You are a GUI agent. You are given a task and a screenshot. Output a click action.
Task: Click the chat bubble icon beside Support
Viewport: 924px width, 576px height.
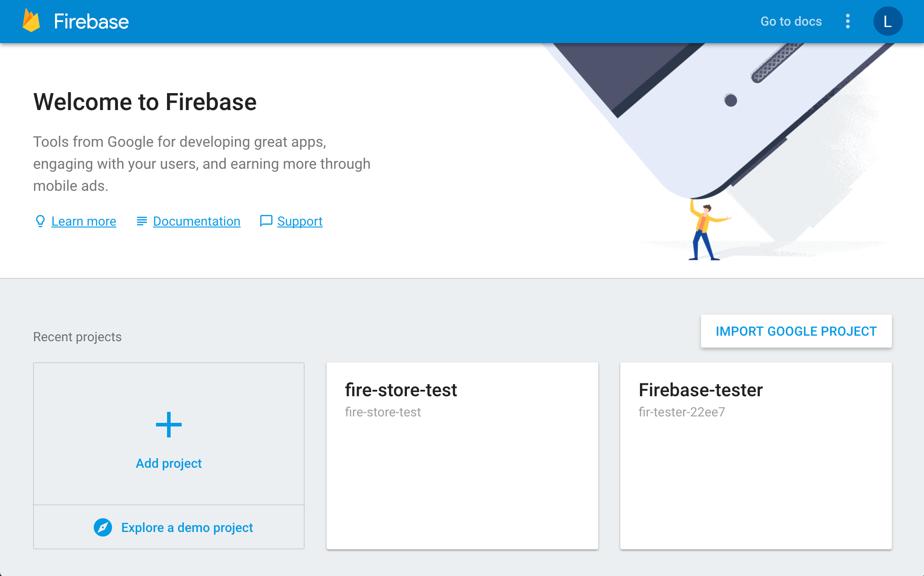pyautogui.click(x=266, y=221)
